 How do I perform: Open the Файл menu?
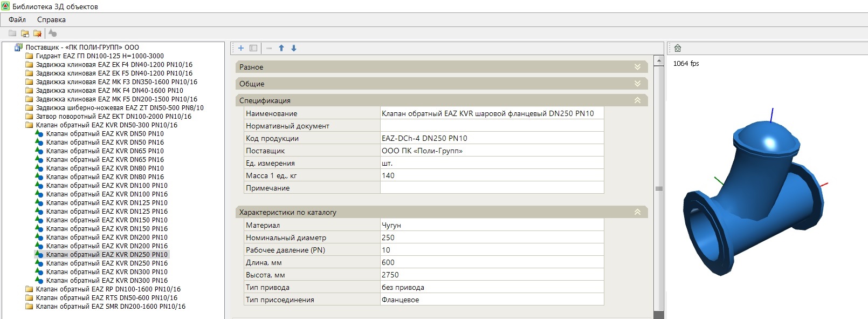click(x=17, y=19)
